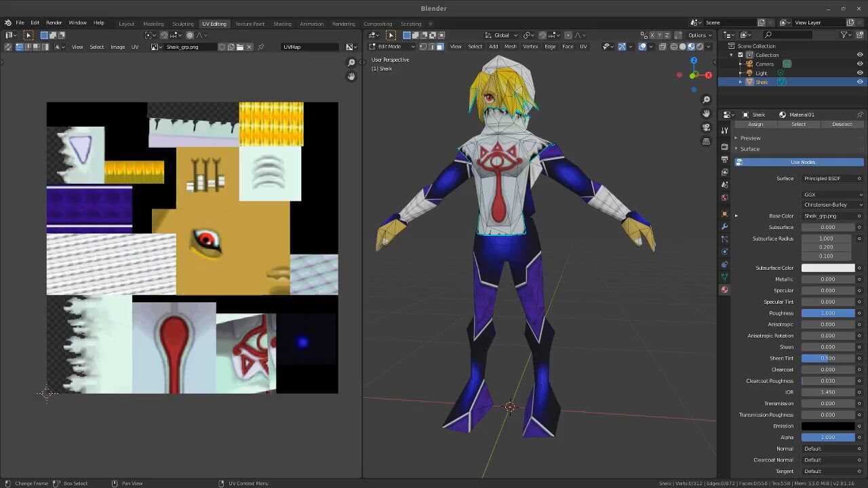Toggle Light visibility eye in outliner
Image resolution: width=868 pixels, height=488 pixels.
860,73
